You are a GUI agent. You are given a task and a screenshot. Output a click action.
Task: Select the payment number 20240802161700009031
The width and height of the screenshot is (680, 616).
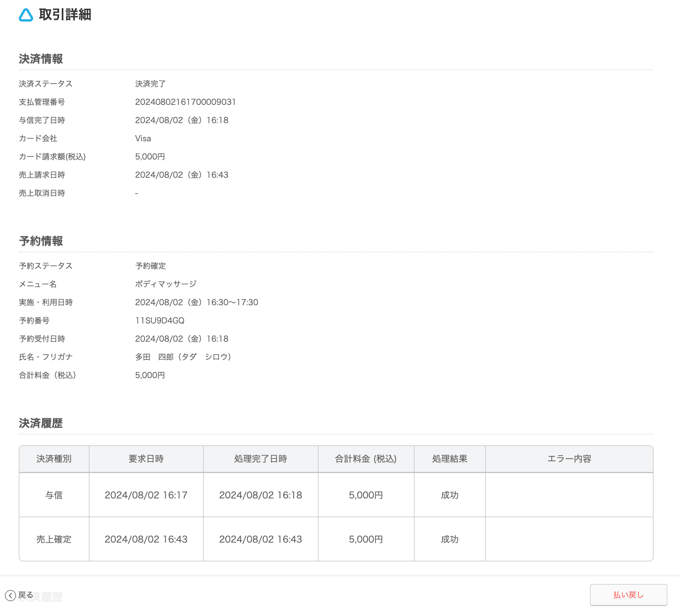tap(185, 102)
